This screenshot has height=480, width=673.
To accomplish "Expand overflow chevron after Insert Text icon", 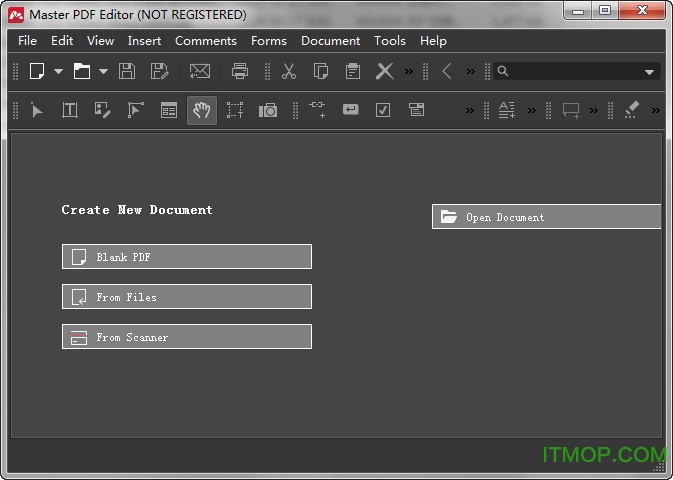I will point(532,111).
